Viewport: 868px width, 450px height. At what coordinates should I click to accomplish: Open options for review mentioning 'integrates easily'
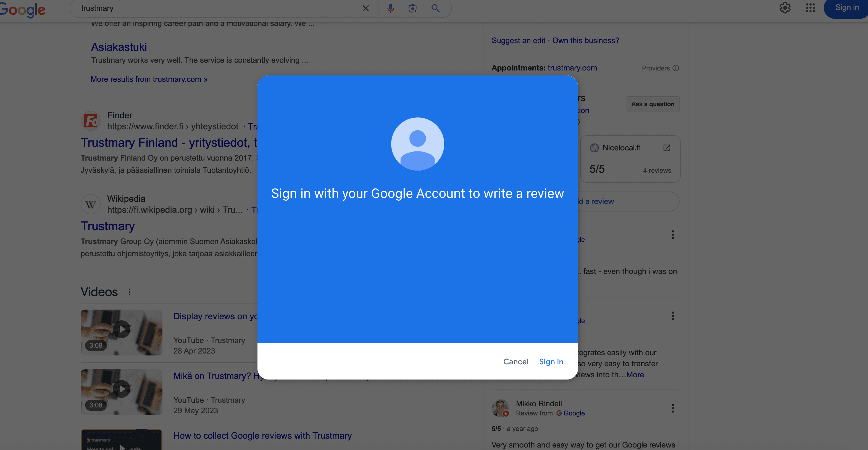pyautogui.click(x=673, y=316)
